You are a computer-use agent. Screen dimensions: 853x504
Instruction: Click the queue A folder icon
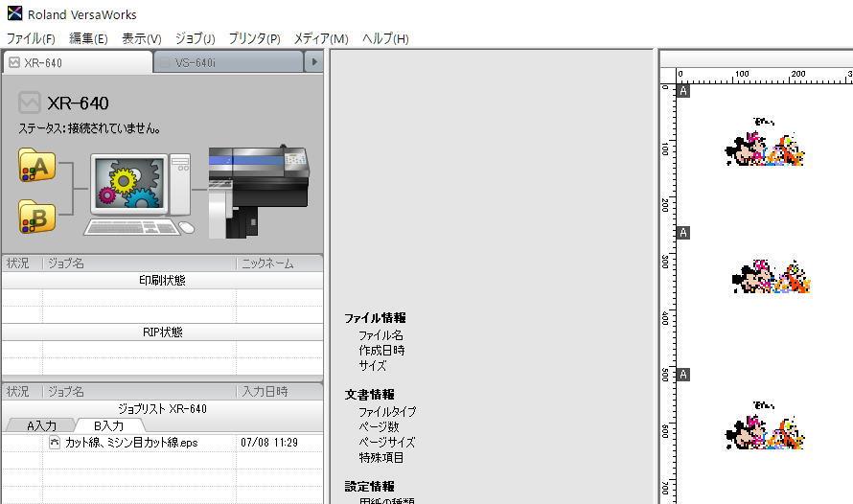click(x=37, y=165)
